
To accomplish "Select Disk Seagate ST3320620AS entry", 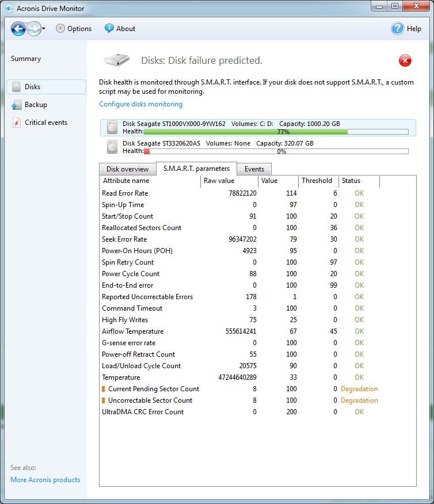I will (258, 147).
